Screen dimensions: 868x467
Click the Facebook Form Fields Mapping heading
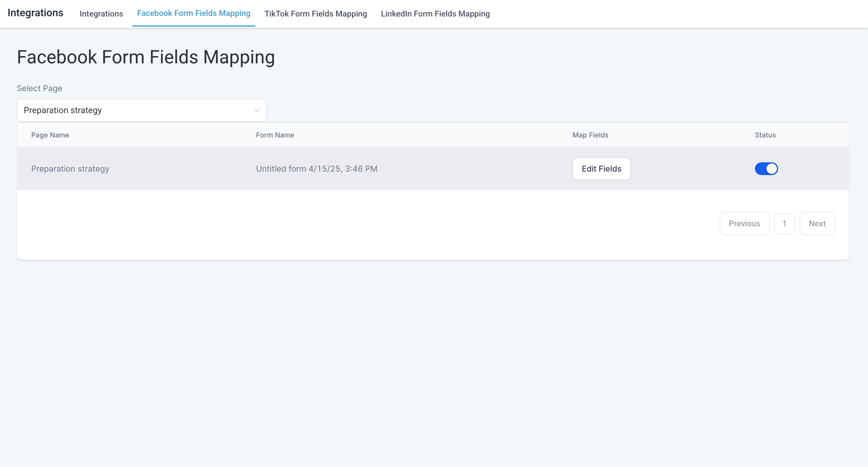(x=145, y=57)
